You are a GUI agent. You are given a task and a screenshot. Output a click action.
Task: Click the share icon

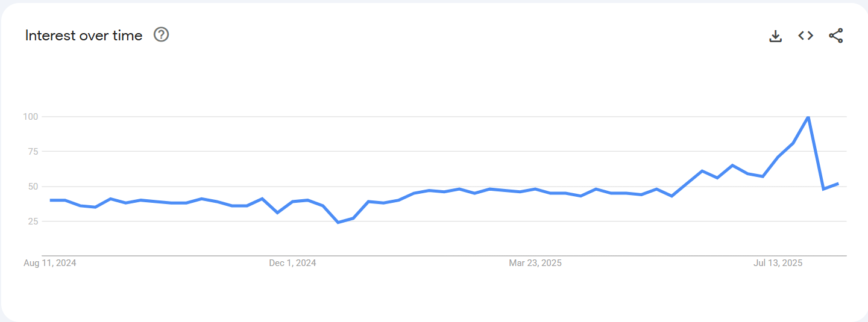[x=836, y=36]
